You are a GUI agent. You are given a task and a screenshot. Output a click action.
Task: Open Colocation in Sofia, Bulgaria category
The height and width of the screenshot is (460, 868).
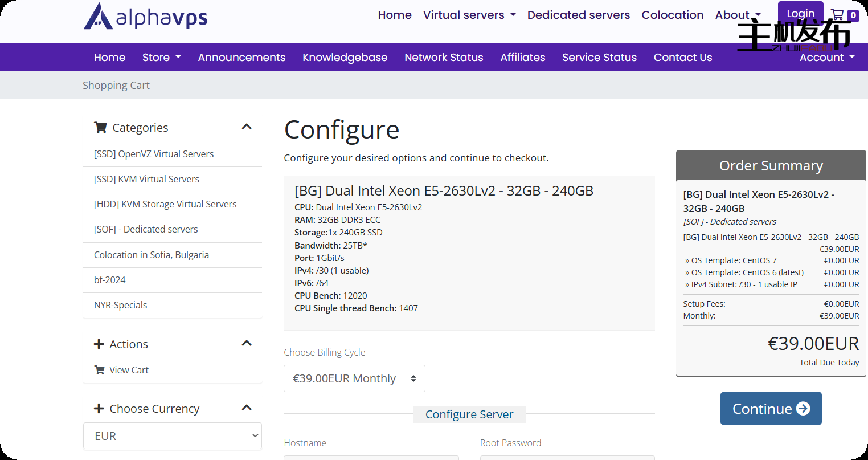point(152,255)
